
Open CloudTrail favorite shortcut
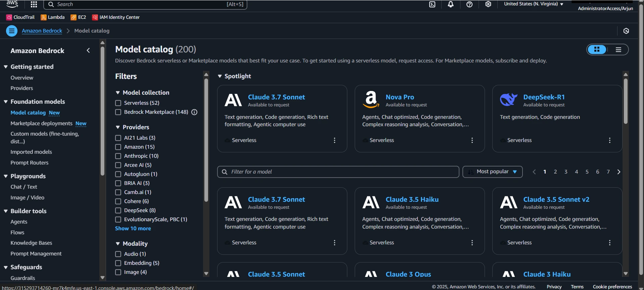[x=20, y=17]
